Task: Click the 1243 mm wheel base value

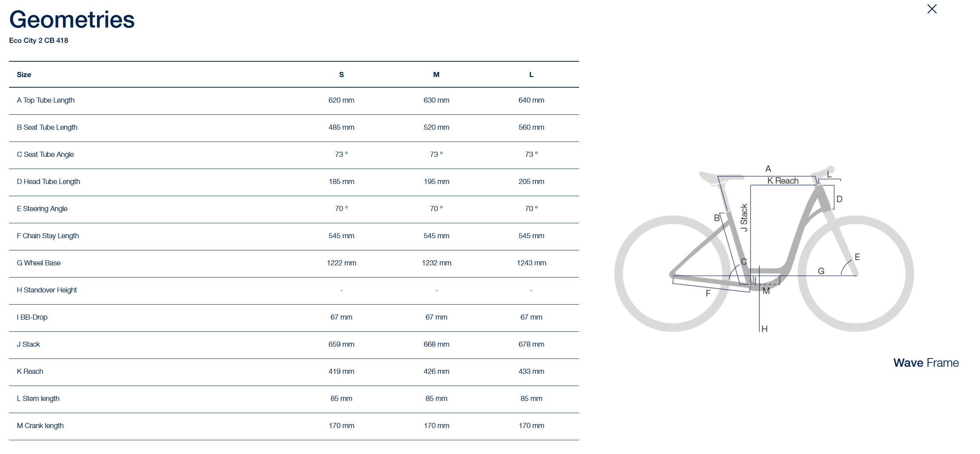Action: 531,263
